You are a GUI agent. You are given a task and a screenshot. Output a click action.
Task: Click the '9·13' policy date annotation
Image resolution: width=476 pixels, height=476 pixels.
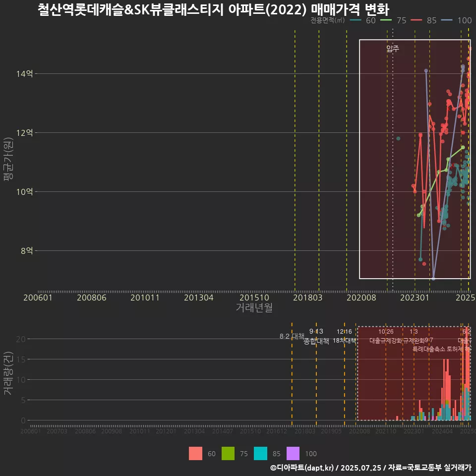316,331
